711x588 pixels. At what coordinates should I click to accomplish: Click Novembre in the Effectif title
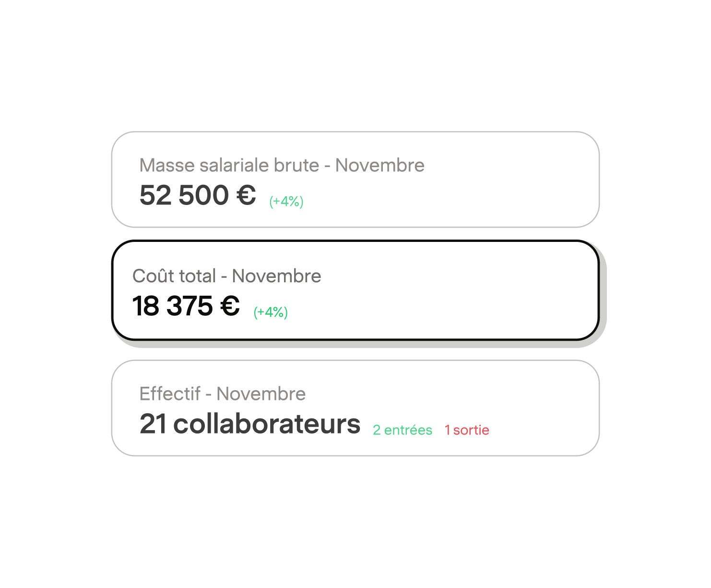click(x=261, y=394)
